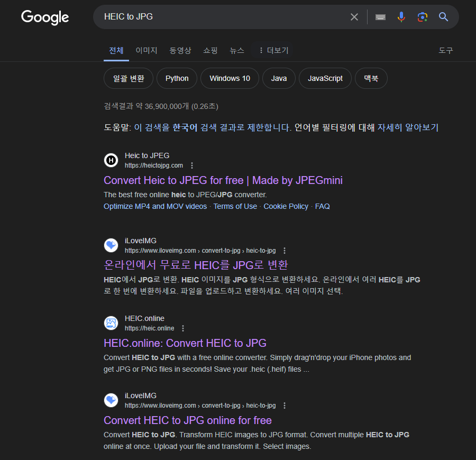Open the Cookie Policy sitelink
Screen dimensions: 476x460
286,206
